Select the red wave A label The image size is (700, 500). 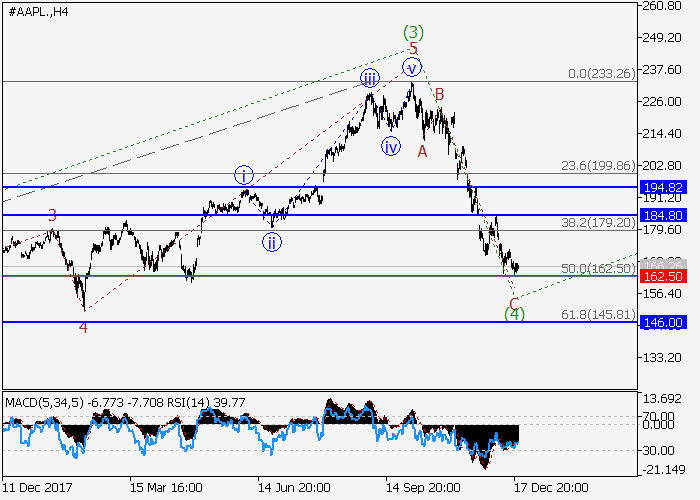click(x=422, y=151)
